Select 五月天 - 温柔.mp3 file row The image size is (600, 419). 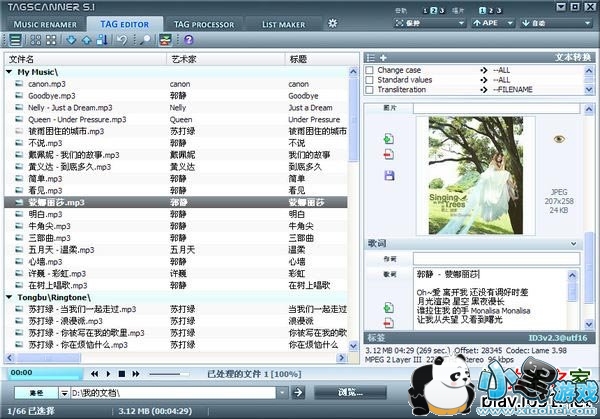tap(176, 250)
